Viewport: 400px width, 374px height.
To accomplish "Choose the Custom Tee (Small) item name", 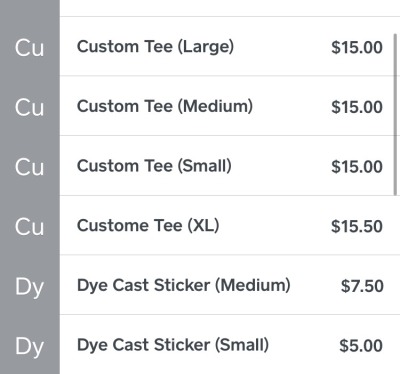I will pyautogui.click(x=154, y=166).
